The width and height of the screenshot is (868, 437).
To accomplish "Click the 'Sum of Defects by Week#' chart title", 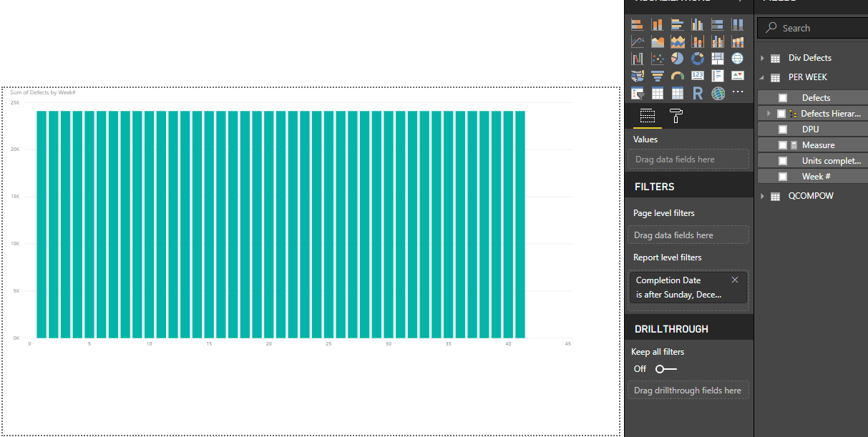I will pos(43,92).
